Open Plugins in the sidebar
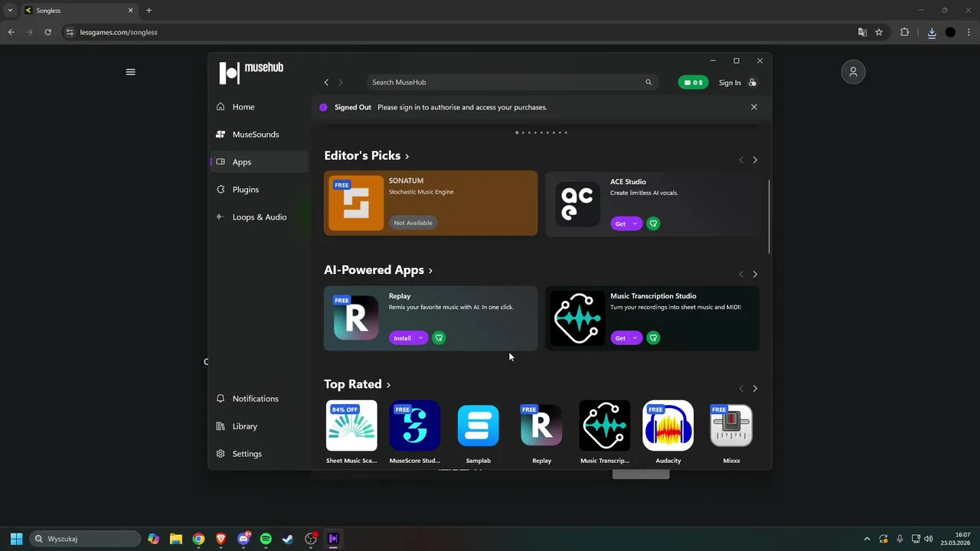Screen dimensions: 980x551 260,190
